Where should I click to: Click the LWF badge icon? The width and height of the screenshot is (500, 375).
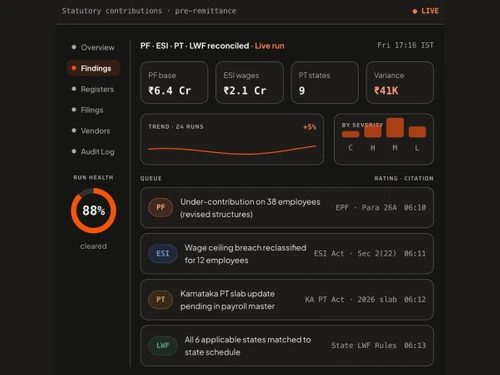(163, 345)
